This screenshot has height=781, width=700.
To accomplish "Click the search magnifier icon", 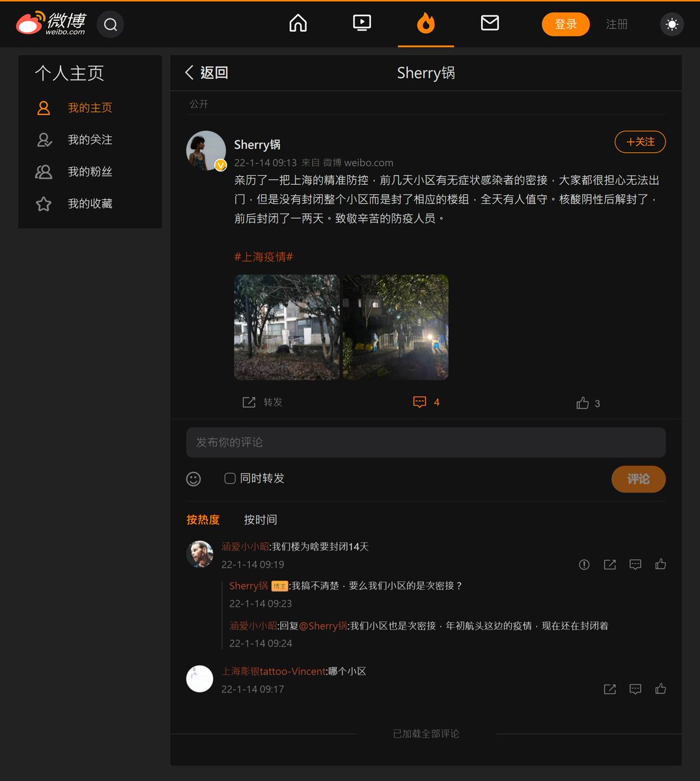I will [111, 25].
